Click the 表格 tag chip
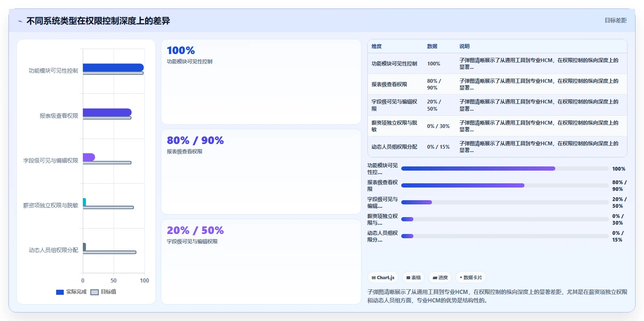644x321 pixels. pos(413,277)
